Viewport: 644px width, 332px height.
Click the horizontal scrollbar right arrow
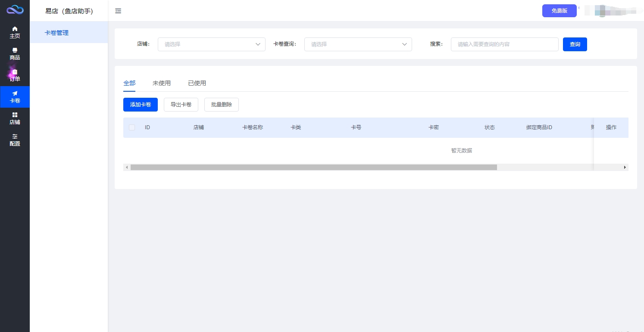(625, 167)
